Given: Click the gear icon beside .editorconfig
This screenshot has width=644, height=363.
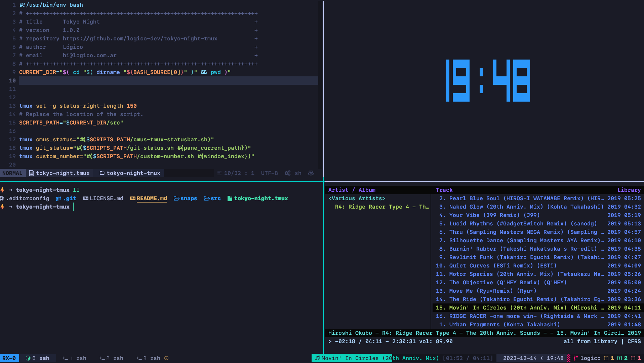Looking at the screenshot, I should [x=2, y=198].
